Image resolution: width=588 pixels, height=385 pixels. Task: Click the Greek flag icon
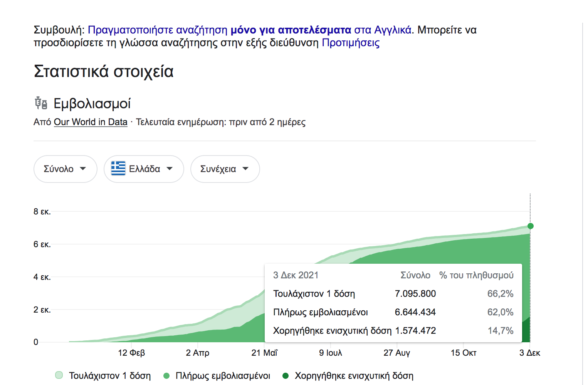pos(118,169)
